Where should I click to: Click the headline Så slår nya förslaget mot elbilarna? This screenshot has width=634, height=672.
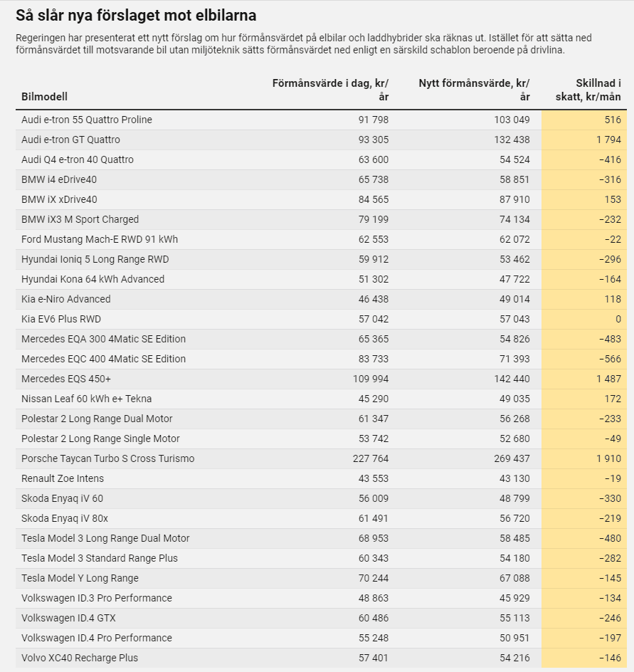point(136,16)
